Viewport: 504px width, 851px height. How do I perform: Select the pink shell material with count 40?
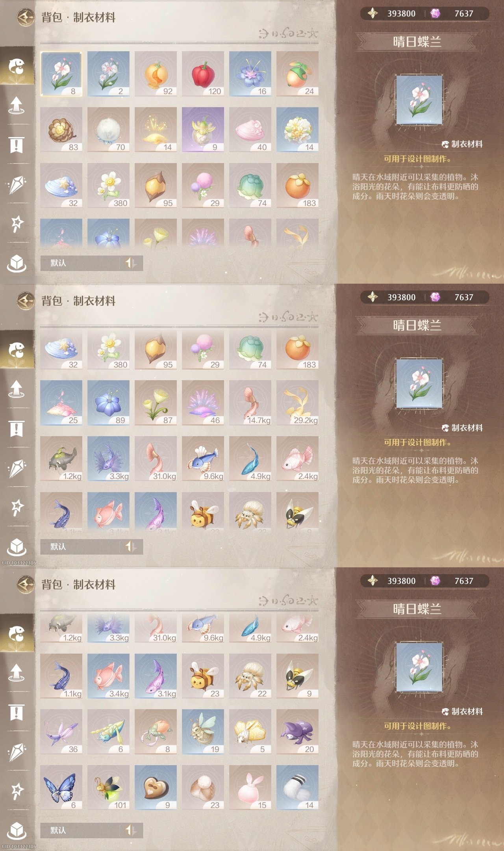point(250,130)
